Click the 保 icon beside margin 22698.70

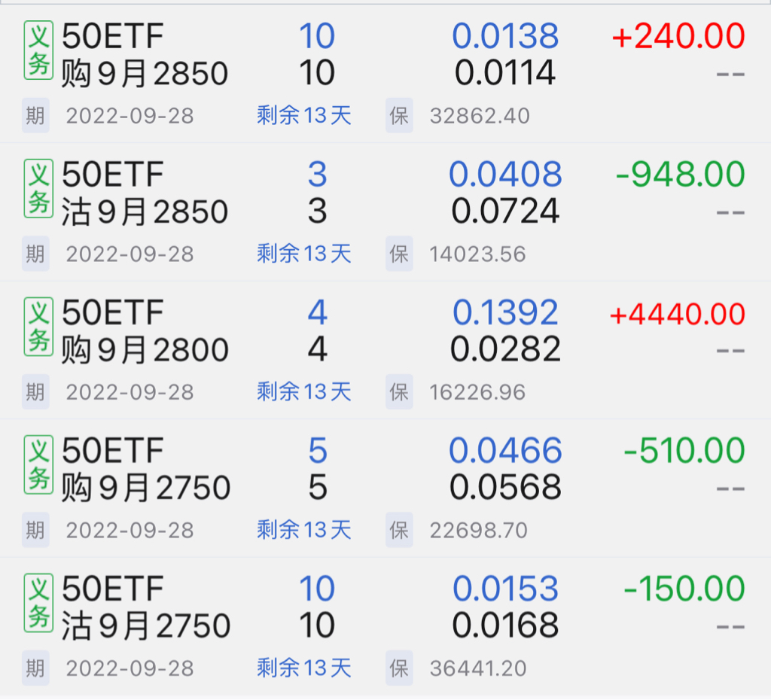coord(399,530)
